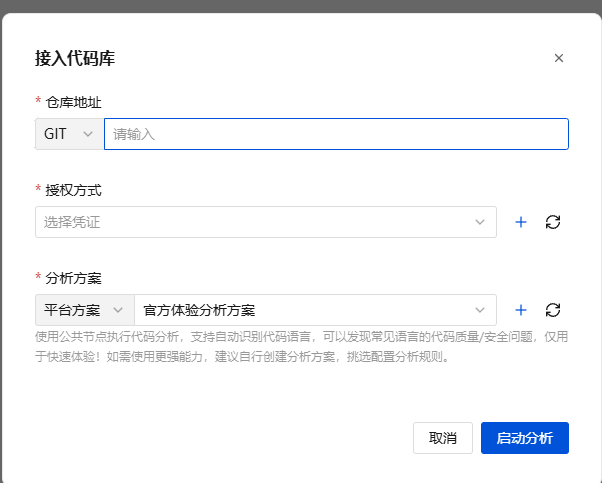Focus the 仓库地址 请输入 input field
Screen dimensions: 602x483
click(x=336, y=134)
